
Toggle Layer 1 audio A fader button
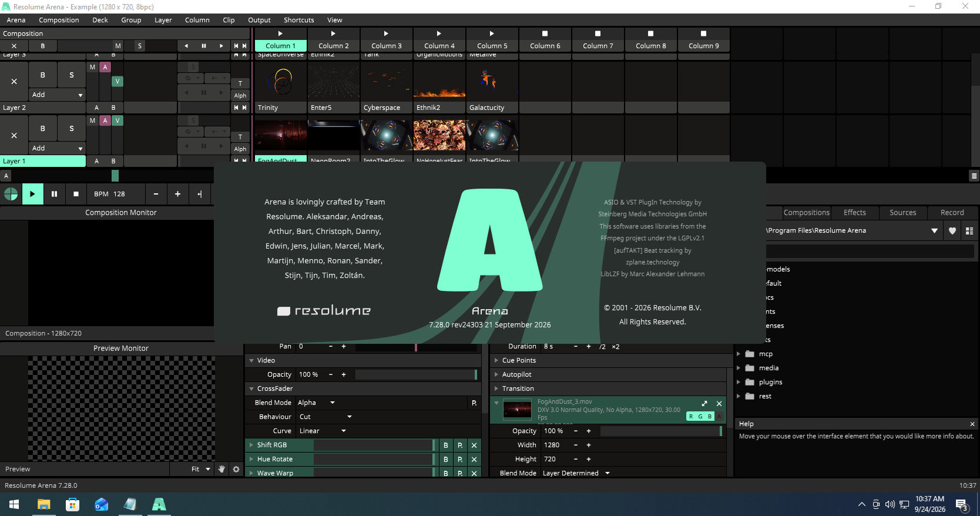click(105, 120)
